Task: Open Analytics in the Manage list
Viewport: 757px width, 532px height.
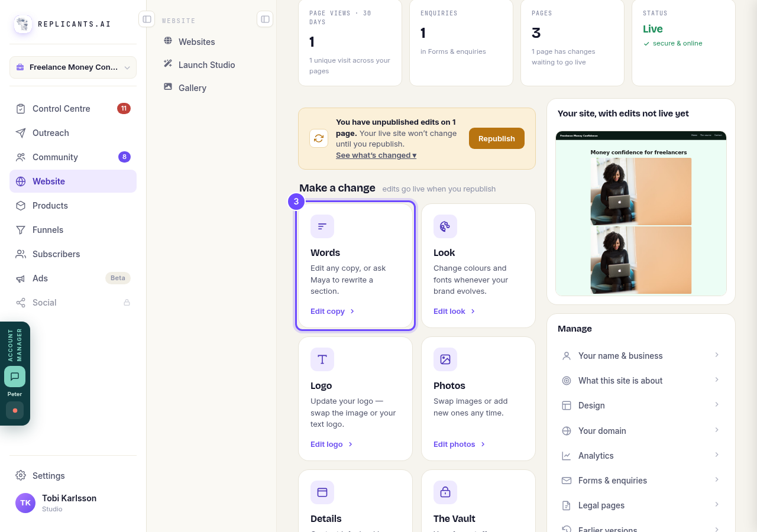Action: click(x=641, y=456)
